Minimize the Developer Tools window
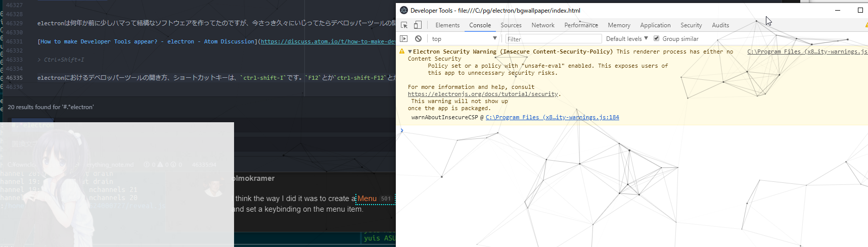 [x=837, y=10]
